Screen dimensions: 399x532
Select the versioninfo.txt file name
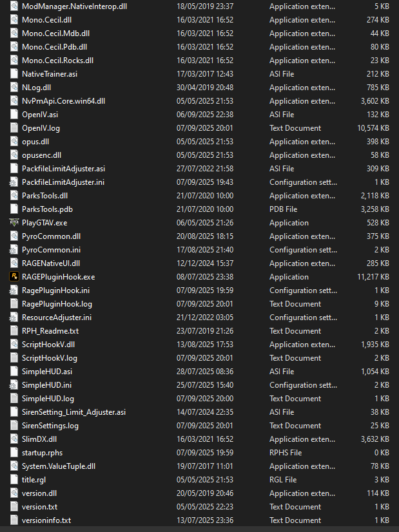pyautogui.click(x=46, y=520)
